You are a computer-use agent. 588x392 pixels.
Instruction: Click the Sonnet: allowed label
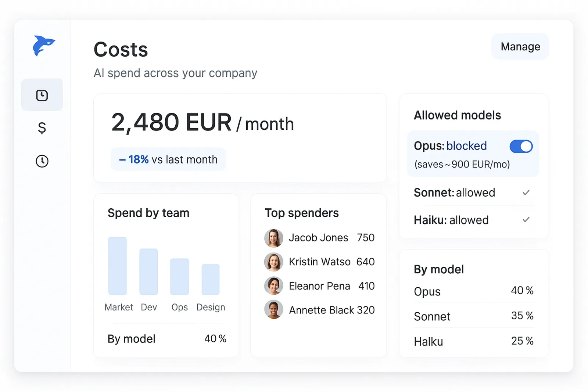click(454, 193)
